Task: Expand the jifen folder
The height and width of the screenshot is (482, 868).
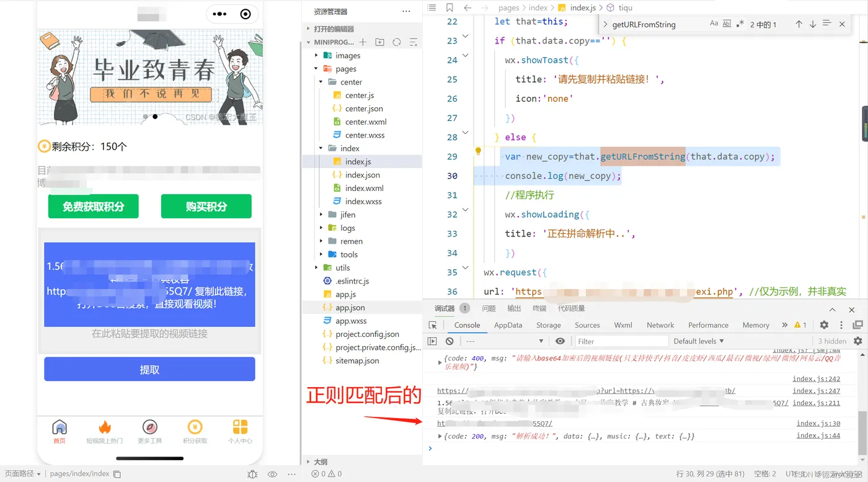Action: (x=362, y=215)
